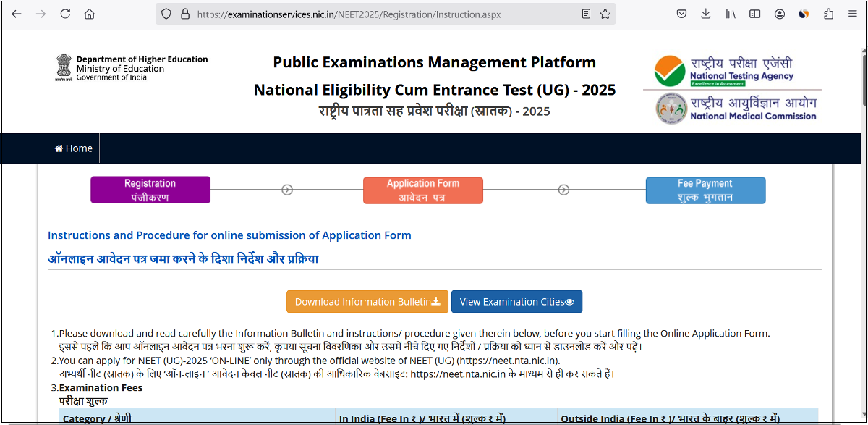
Task: Select the Application Form step
Action: point(423,190)
